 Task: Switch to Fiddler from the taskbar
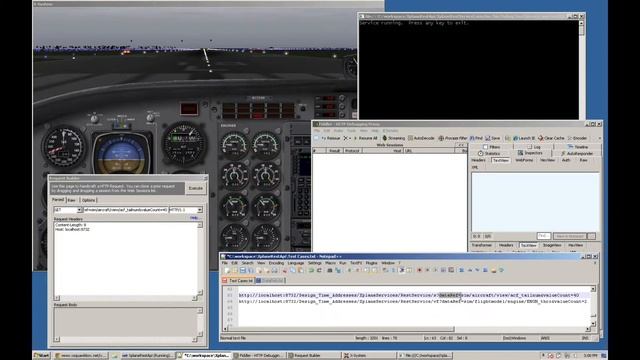[x=258, y=356]
